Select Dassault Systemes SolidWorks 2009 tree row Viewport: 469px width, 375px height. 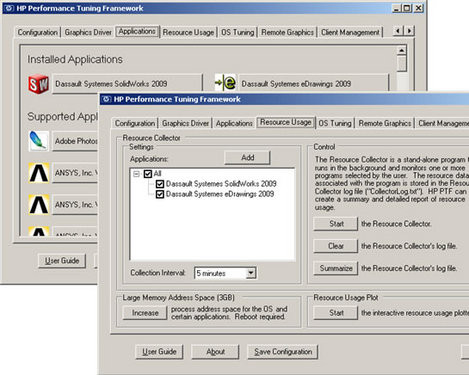[x=221, y=184]
